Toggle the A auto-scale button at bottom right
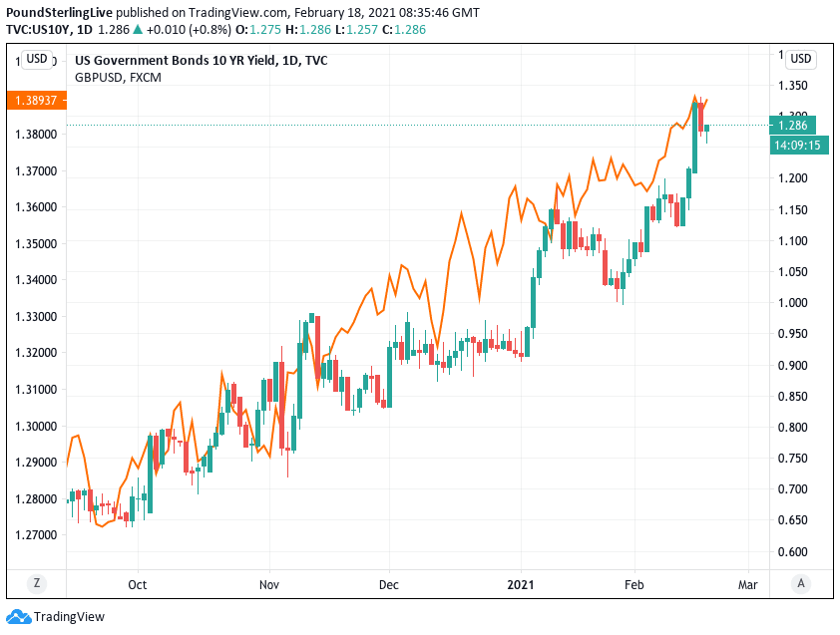This screenshot has width=840, height=635. (800, 583)
